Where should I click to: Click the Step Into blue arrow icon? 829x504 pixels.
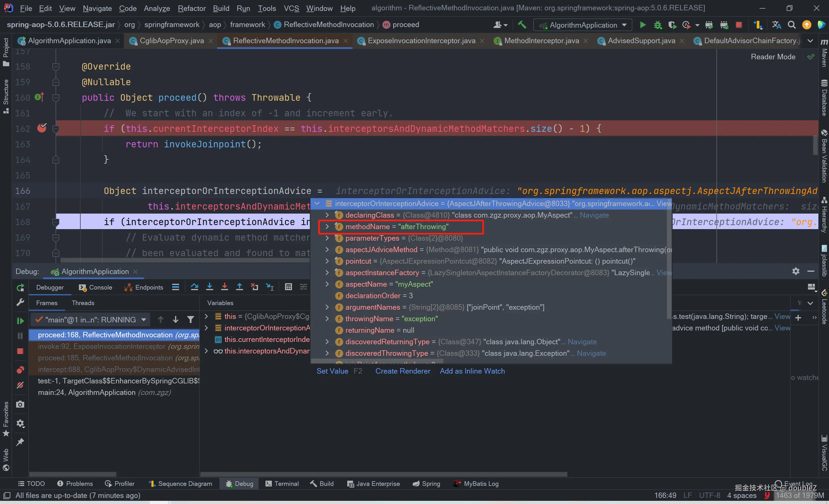pos(209,287)
